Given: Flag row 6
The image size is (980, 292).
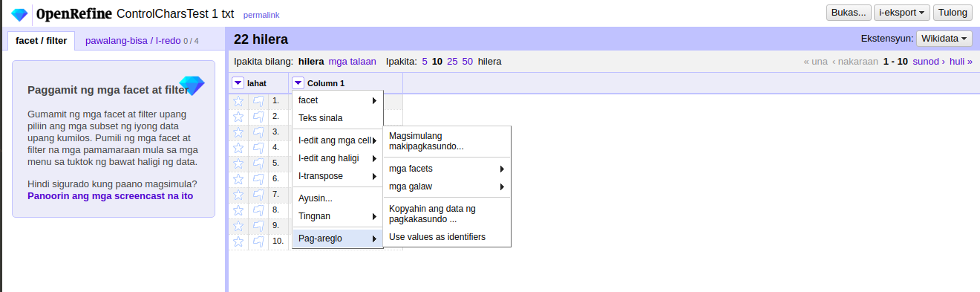Looking at the screenshot, I should coord(258,179).
